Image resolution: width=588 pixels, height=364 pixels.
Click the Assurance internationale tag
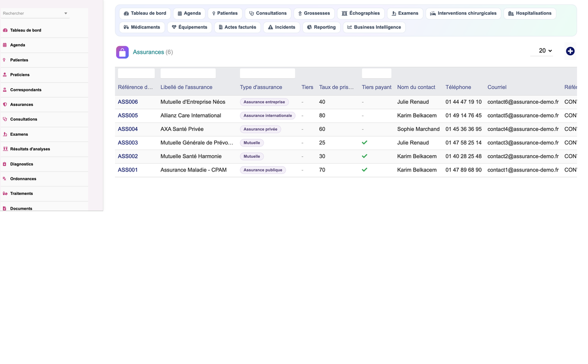click(x=268, y=116)
